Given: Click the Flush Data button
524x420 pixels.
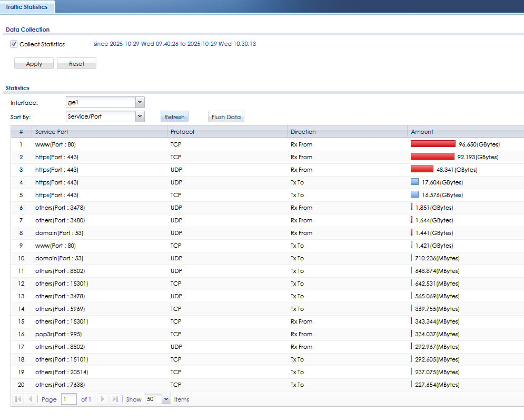Looking at the screenshot, I should point(226,116).
